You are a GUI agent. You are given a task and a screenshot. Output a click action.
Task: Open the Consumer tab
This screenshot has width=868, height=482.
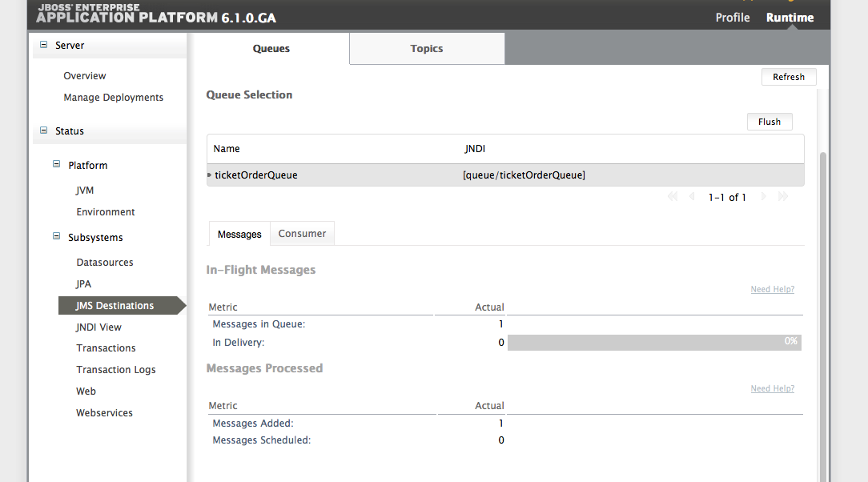(x=302, y=233)
